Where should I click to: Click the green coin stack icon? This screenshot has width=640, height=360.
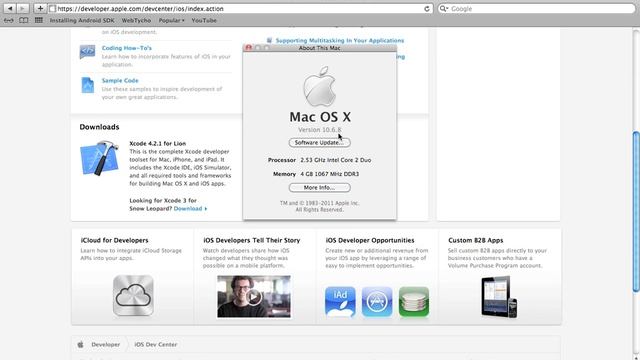(414, 302)
